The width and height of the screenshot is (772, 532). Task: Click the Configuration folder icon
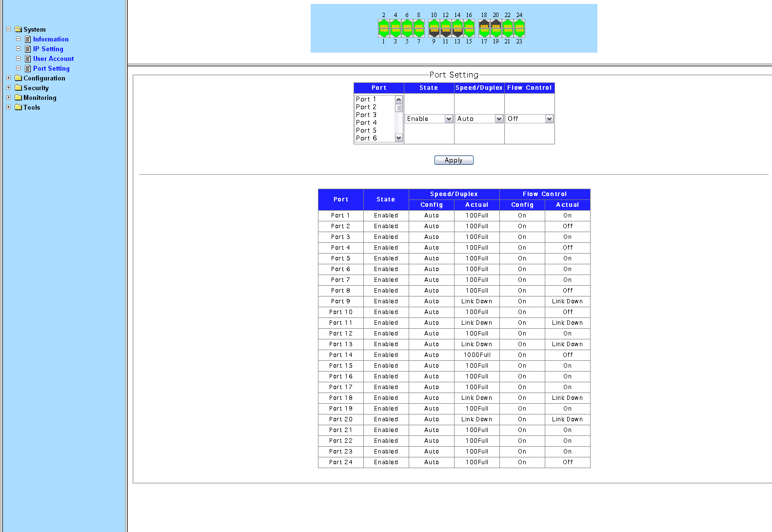19,78
